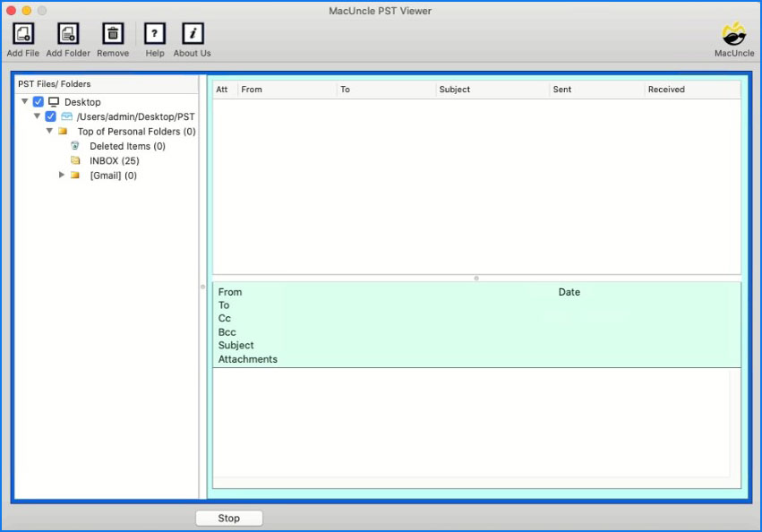
Task: Click the MacUncle logo icon
Action: pos(734,34)
